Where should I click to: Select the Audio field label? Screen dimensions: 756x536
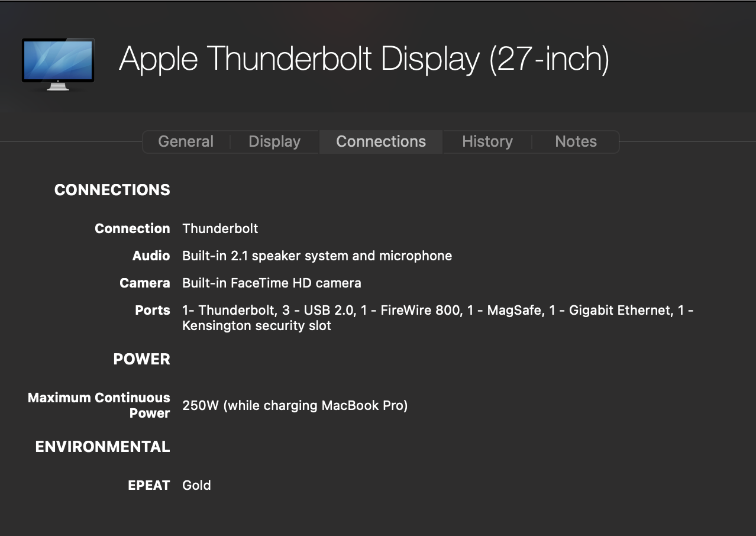[x=151, y=256]
